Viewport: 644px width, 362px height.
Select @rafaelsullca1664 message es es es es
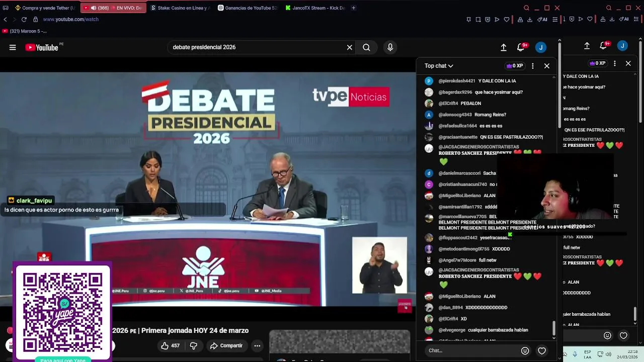point(470,126)
